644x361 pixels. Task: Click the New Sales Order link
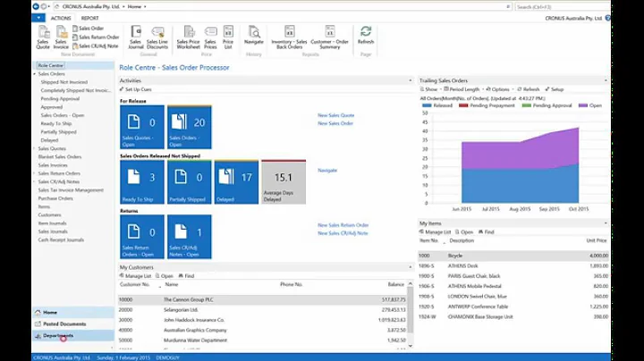(335, 123)
